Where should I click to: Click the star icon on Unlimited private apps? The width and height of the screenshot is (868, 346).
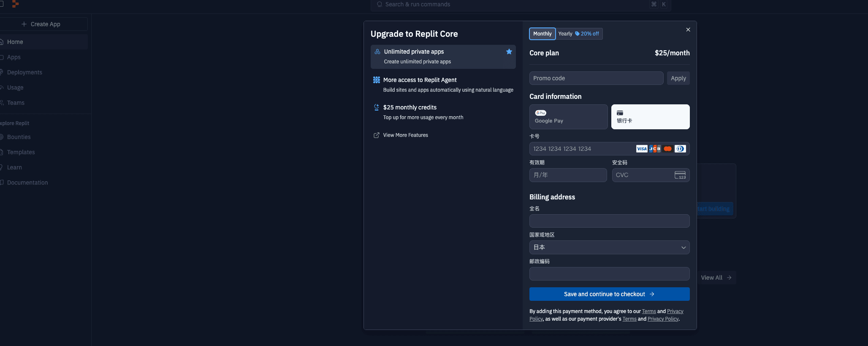[x=509, y=52]
